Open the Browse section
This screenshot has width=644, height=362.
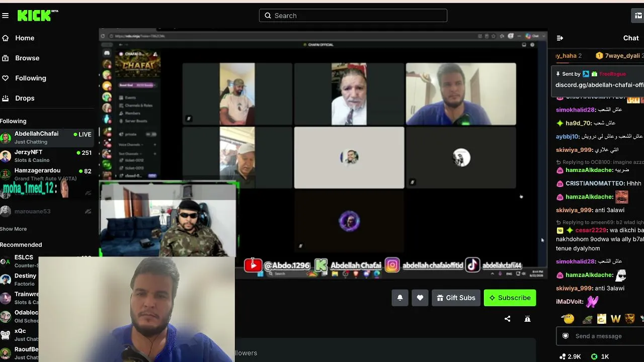tap(27, 58)
